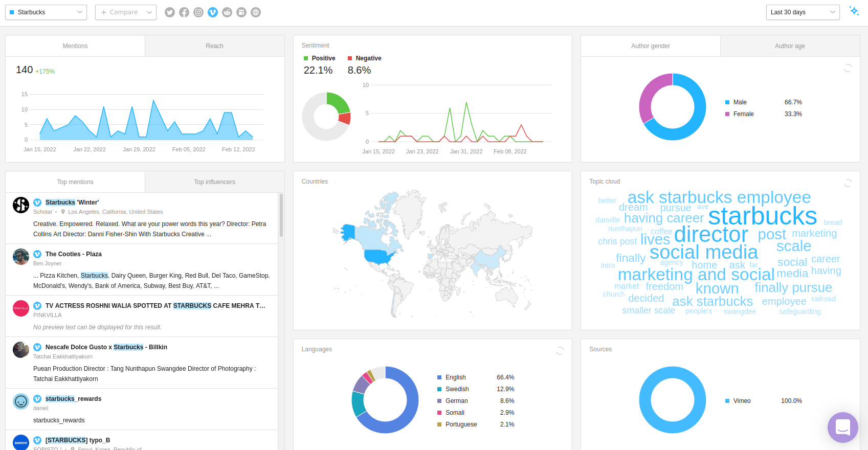868x450 pixels.
Task: Click Ben Joyner's profile avatar
Action: pos(21,257)
